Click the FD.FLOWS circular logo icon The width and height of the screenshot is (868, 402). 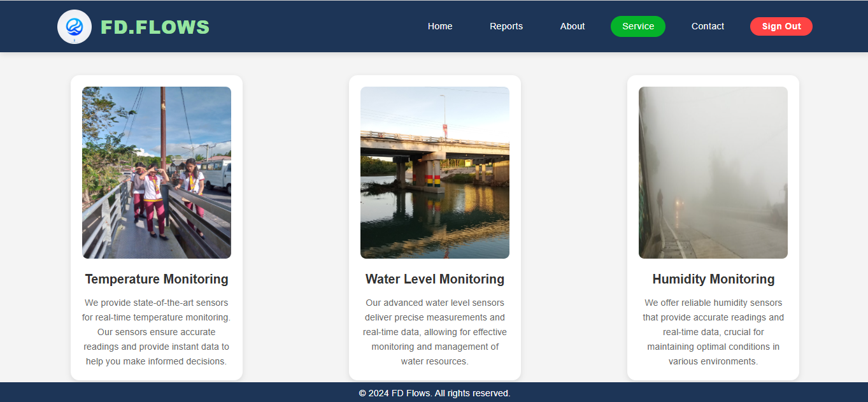(75, 27)
